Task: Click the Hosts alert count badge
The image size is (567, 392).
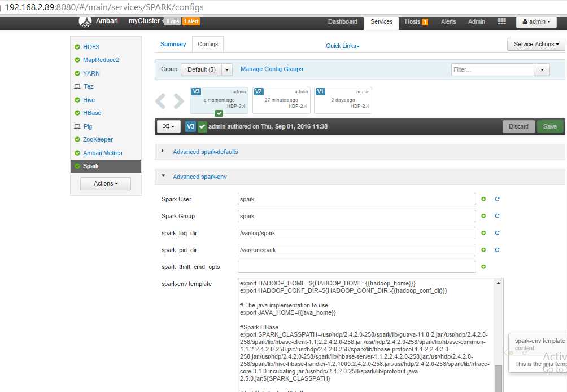Action: pos(425,21)
